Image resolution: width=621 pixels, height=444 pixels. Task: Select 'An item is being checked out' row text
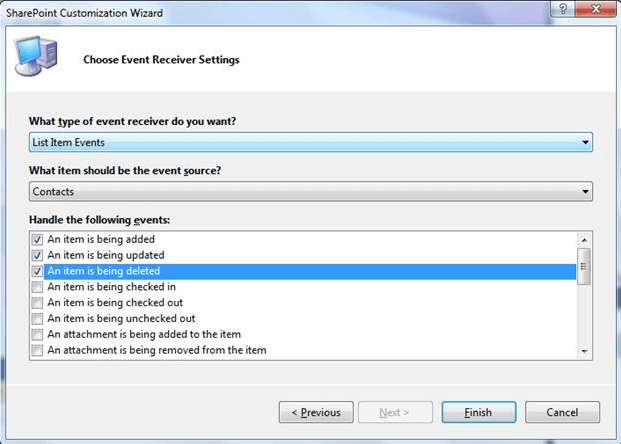(x=115, y=303)
